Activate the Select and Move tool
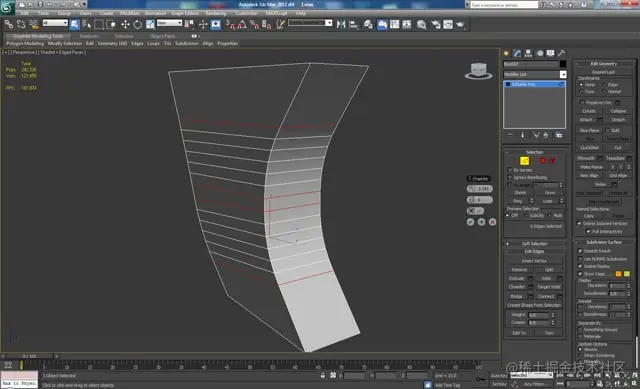Screen dimensions: 640x389 125,24
